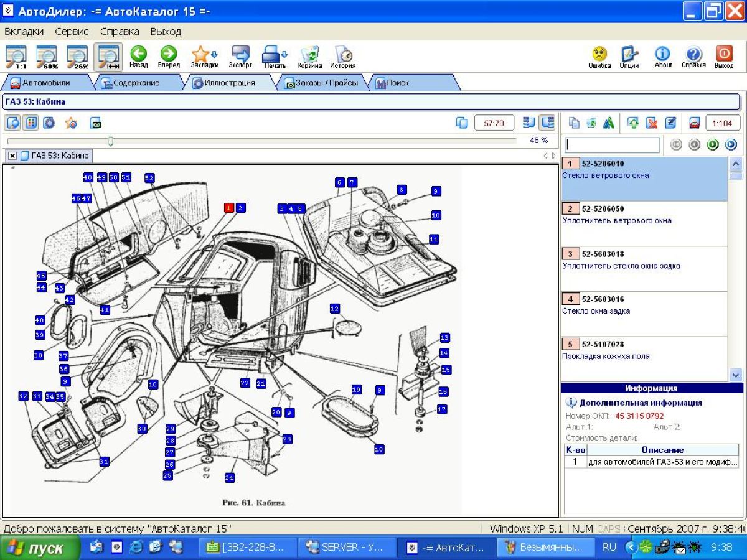Go to first record with gray navigation button
This screenshot has height=560, width=747.
[x=676, y=144]
